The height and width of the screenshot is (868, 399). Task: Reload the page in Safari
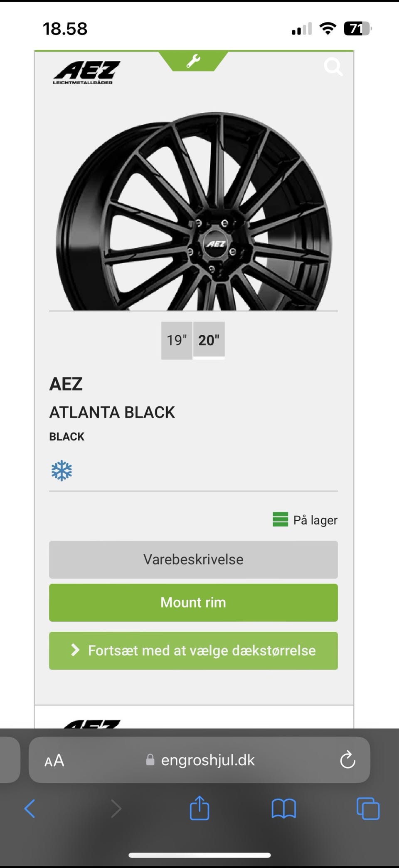click(347, 760)
